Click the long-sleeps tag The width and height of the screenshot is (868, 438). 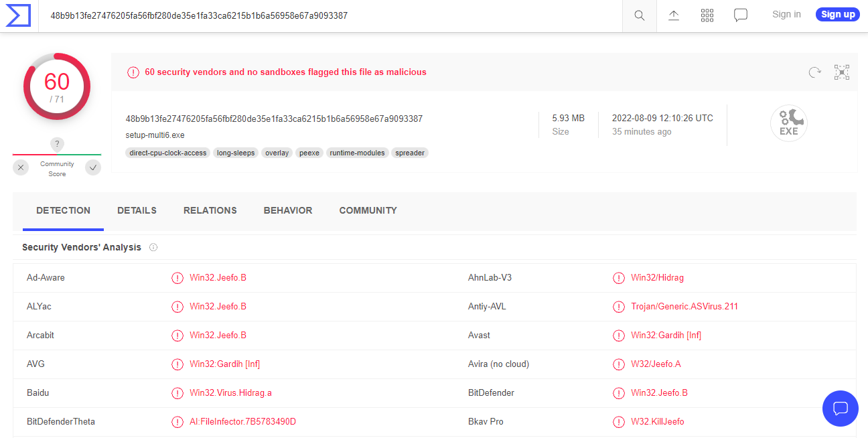pyautogui.click(x=236, y=153)
